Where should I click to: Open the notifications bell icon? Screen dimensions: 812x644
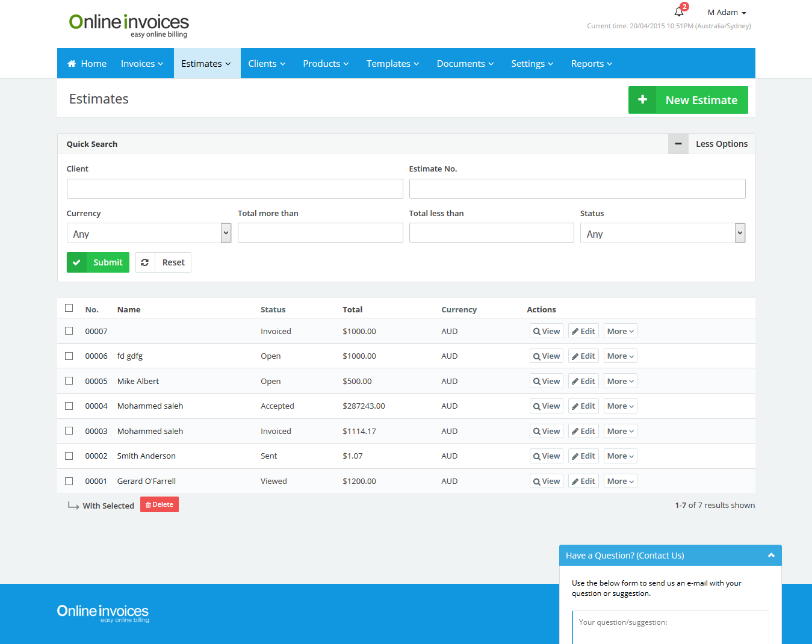click(679, 12)
